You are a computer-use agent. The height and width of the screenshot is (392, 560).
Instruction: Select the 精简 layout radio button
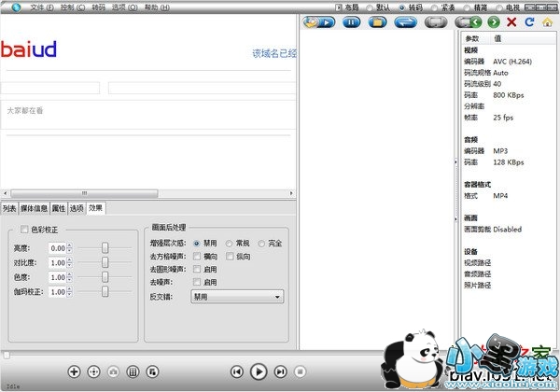click(467, 7)
